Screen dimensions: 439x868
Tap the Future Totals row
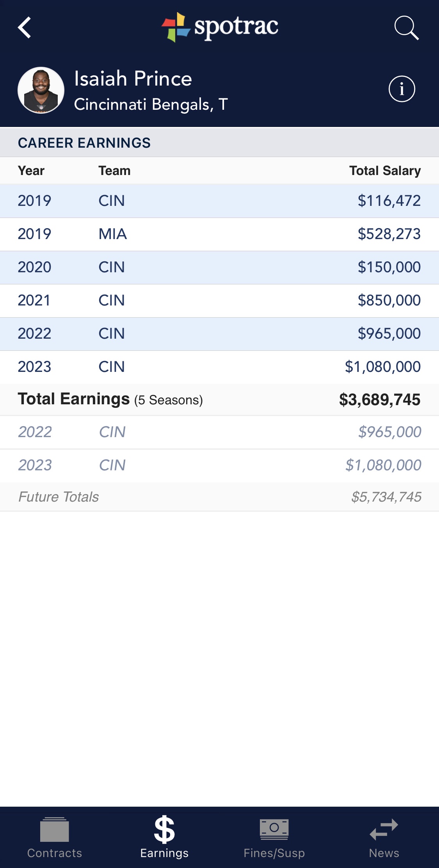[219, 497]
